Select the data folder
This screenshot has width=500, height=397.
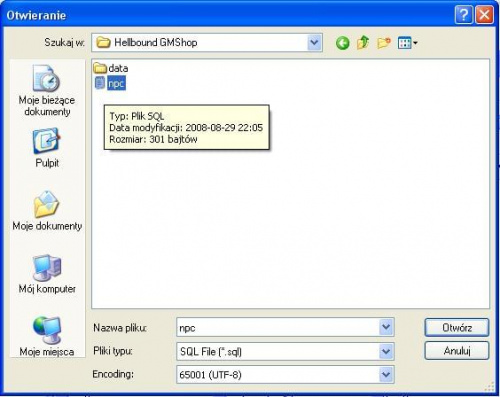[111, 68]
